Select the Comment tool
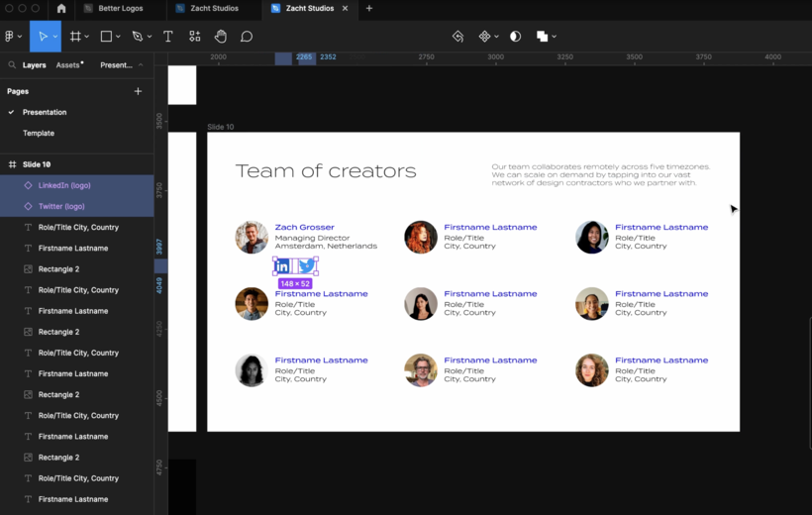This screenshot has height=515, width=812. tap(247, 37)
